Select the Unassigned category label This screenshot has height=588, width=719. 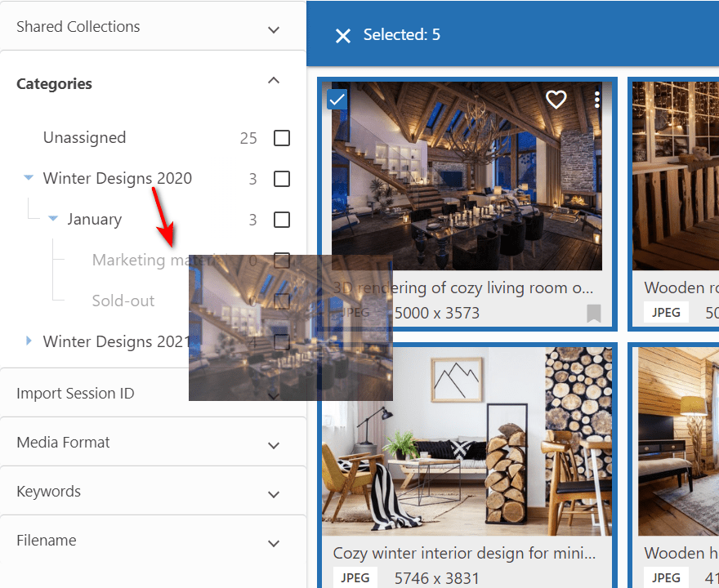point(84,138)
